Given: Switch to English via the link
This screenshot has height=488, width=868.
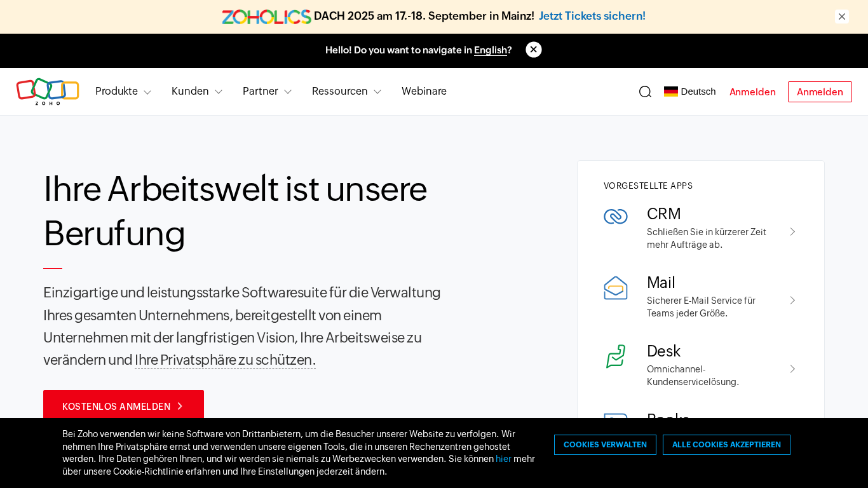Looking at the screenshot, I should pyautogui.click(x=491, y=50).
